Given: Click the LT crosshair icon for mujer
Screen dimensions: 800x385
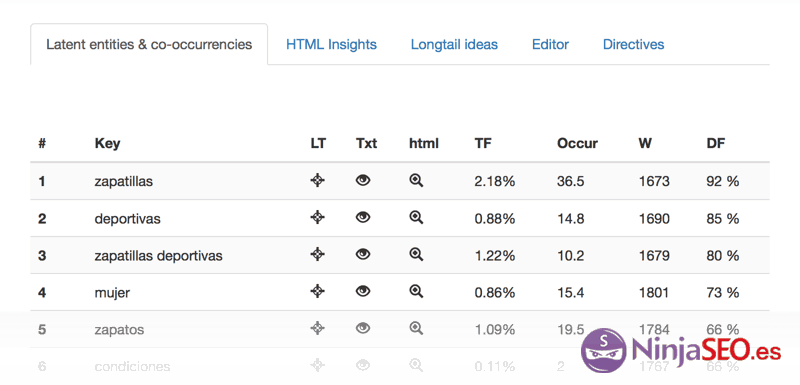Looking at the screenshot, I should (x=317, y=291).
